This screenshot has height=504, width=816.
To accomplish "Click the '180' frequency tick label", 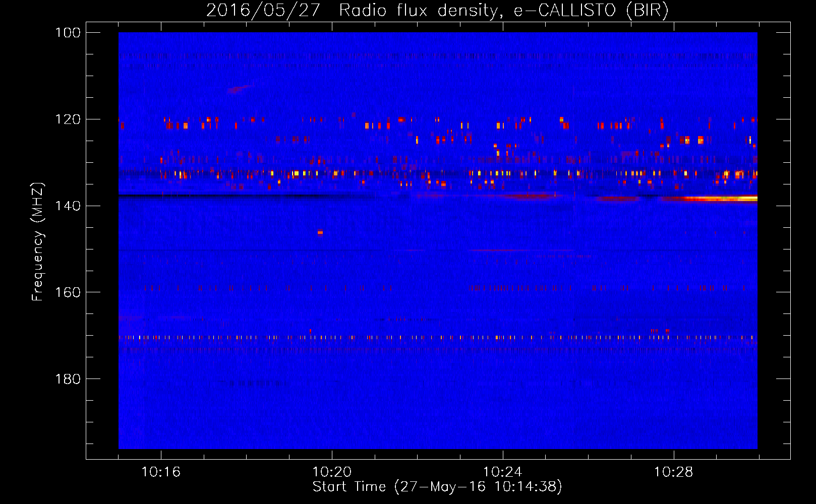I will (68, 379).
